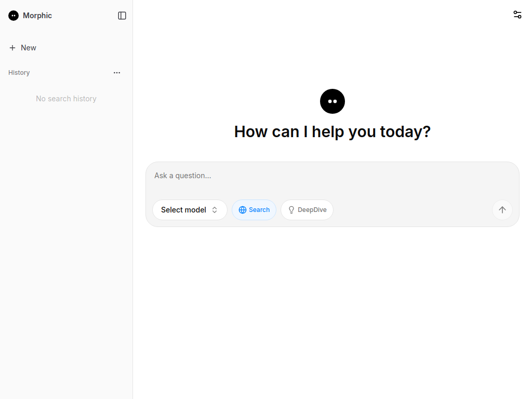Click the 'How can I help you today?' heading

(332, 131)
